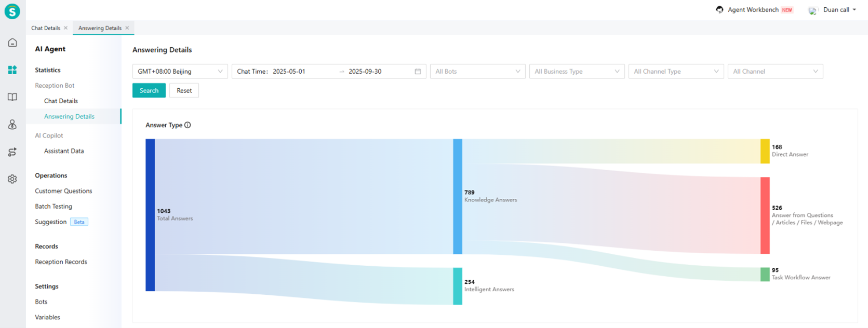Open the All Channel Type dropdown
This screenshot has height=328, width=868.
click(676, 72)
